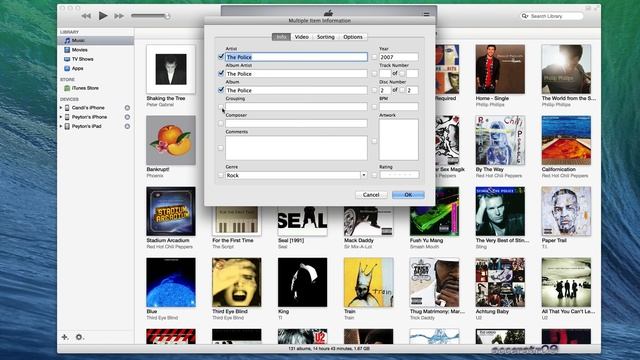Click the Composer text field
This screenshot has height=360, width=640.
tap(296, 123)
